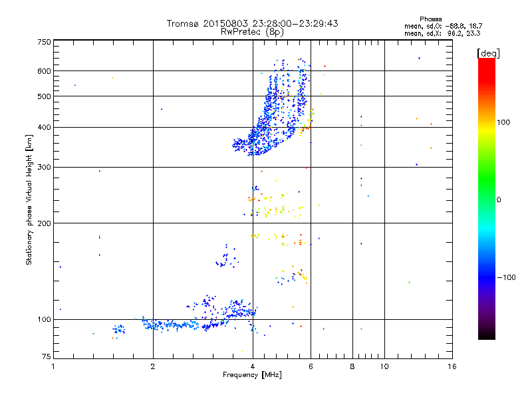Click the y-axis tick label '400'

coord(44,128)
